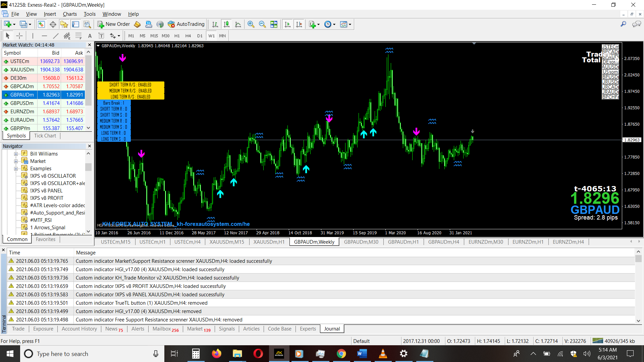Click the Tile Windows icon

(274, 24)
